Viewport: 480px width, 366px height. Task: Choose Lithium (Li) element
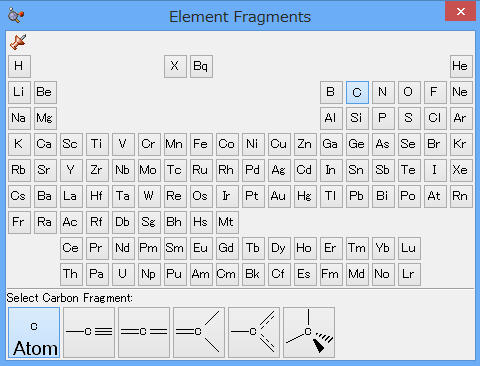[x=19, y=92]
